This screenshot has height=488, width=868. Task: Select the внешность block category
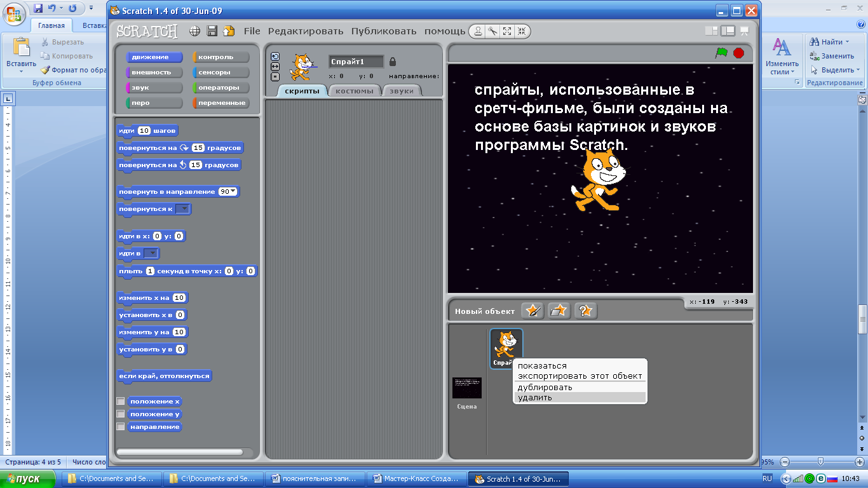[154, 72]
